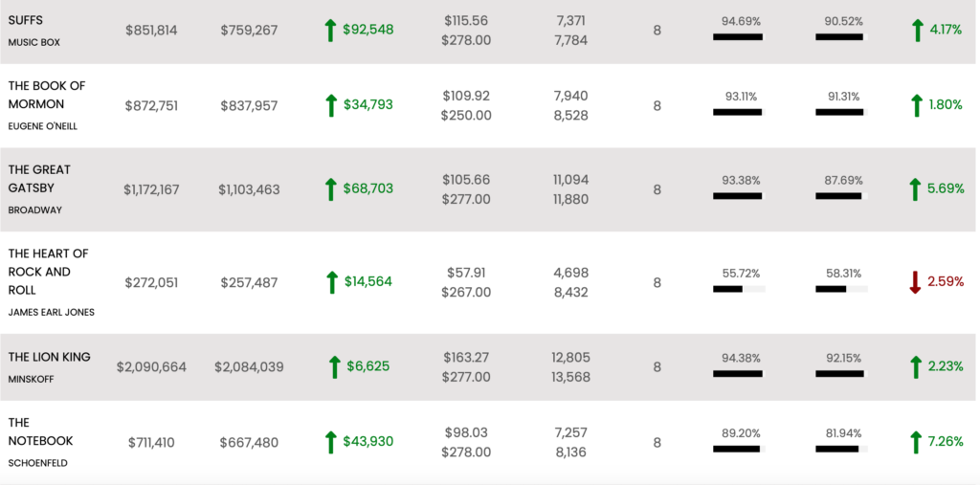Click the $2,090,664 gross for The Lion King
This screenshot has width=980, height=485.
(151, 367)
